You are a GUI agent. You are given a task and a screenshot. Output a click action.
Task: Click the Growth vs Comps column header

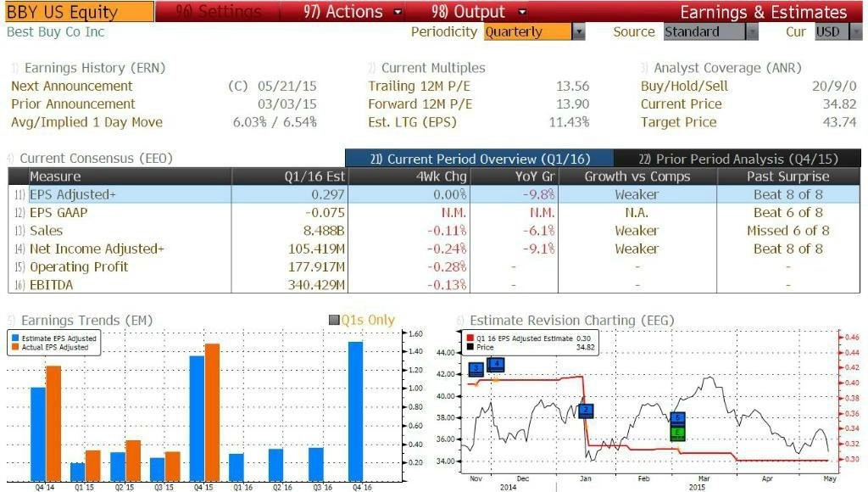(637, 176)
